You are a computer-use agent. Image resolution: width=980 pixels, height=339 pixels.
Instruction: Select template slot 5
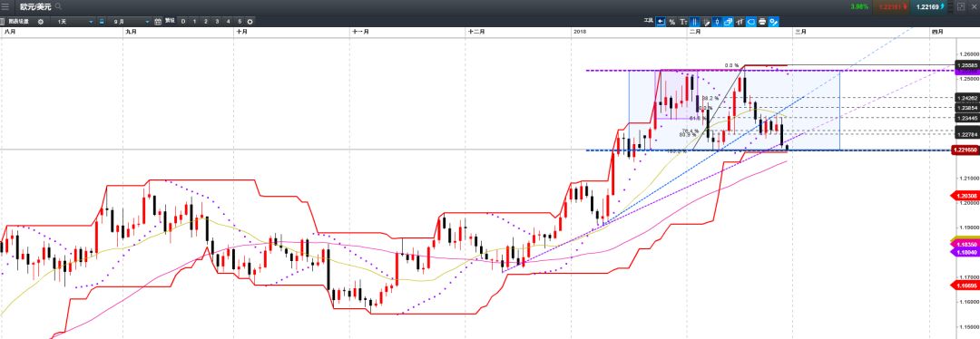click(240, 21)
